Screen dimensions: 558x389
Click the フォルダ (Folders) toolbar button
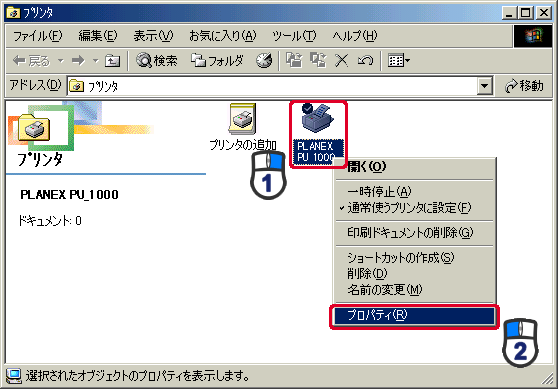[x=217, y=61]
